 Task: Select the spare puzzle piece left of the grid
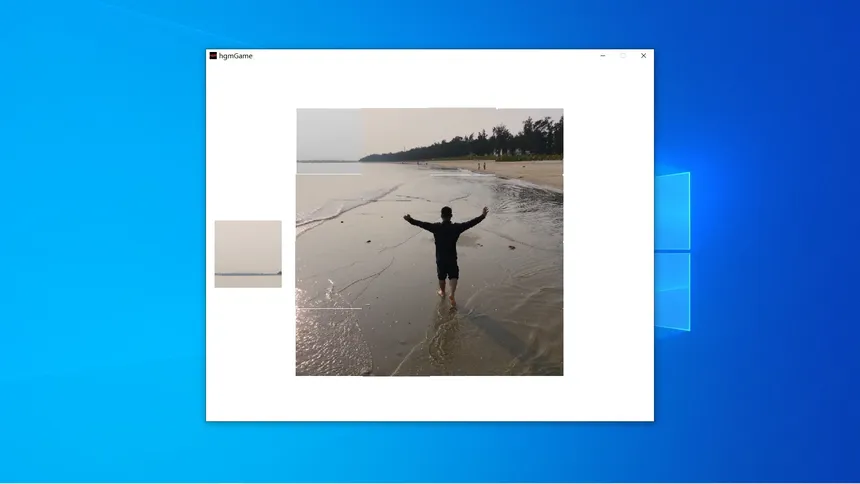(248, 254)
